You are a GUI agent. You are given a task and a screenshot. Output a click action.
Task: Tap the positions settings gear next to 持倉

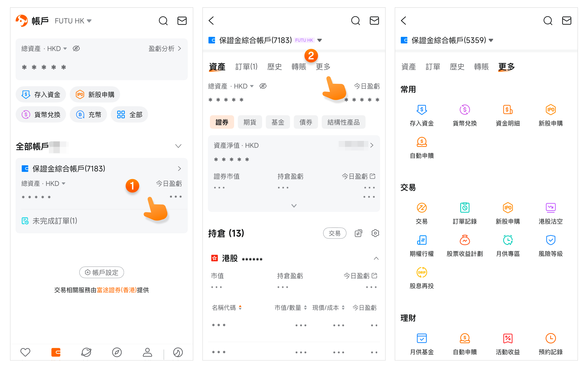pos(375,233)
